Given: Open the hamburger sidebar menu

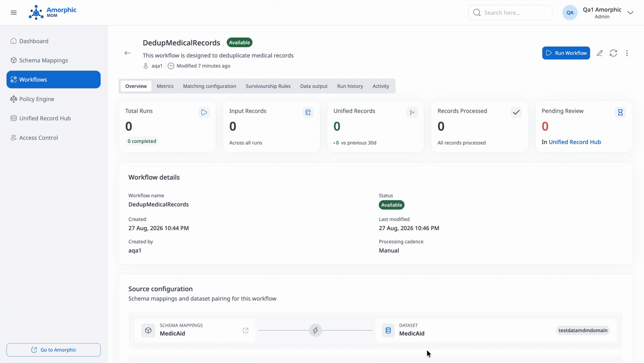Looking at the screenshot, I should click(13, 13).
